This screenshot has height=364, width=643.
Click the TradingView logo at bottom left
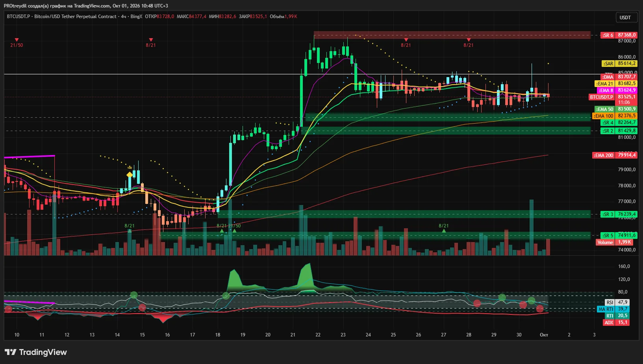click(x=36, y=352)
